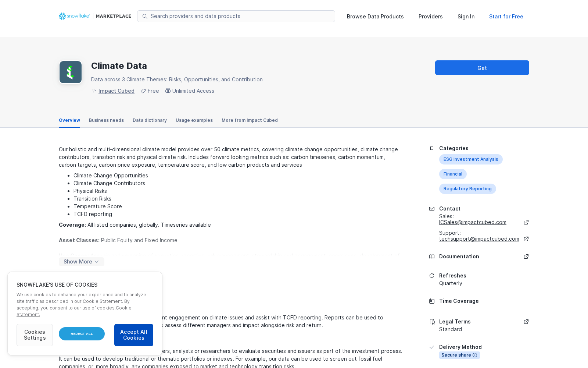The height and width of the screenshot is (368, 588).
Task: Open the Business needs tab
Action: click(106, 120)
